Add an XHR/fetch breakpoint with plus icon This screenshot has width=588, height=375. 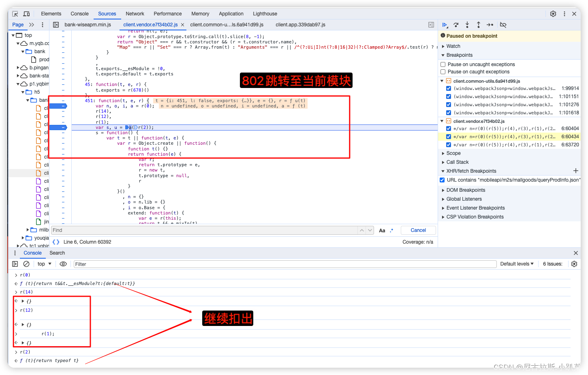pos(576,171)
